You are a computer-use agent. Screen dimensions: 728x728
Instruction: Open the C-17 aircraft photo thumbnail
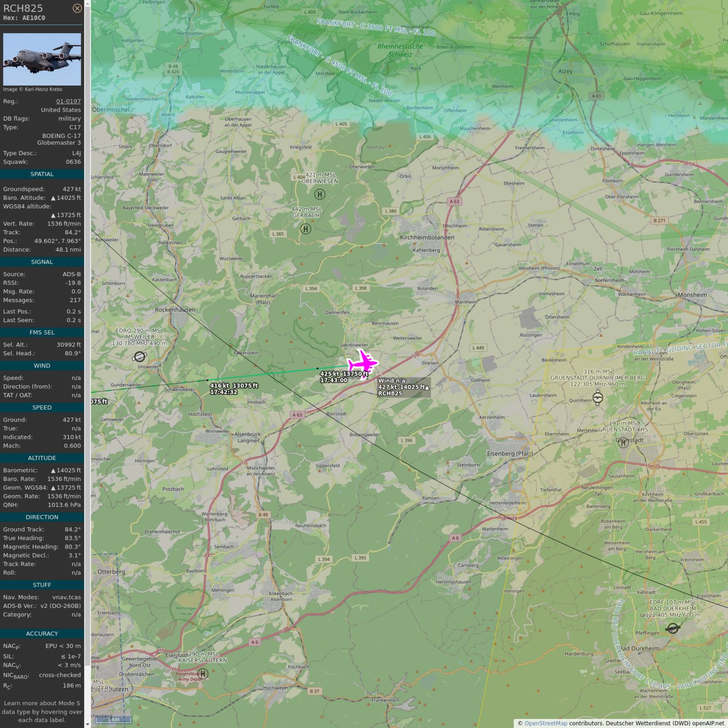[42, 59]
